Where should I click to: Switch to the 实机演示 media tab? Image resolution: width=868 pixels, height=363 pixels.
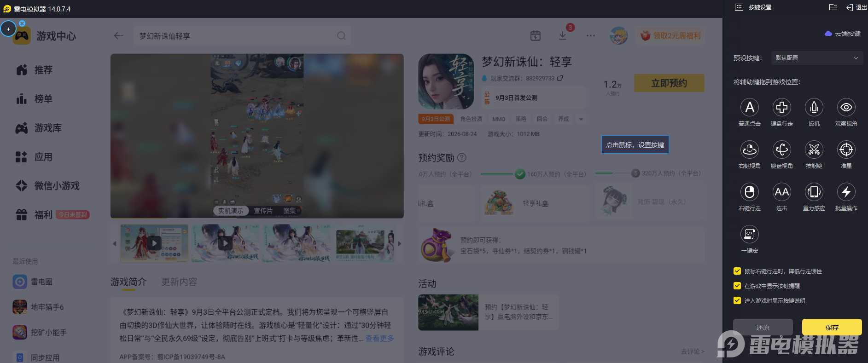coord(231,211)
